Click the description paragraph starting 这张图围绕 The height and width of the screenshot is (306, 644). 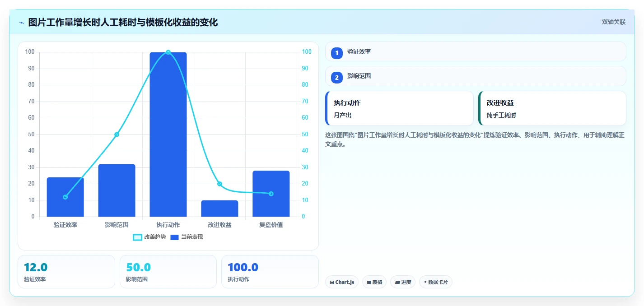(475, 139)
